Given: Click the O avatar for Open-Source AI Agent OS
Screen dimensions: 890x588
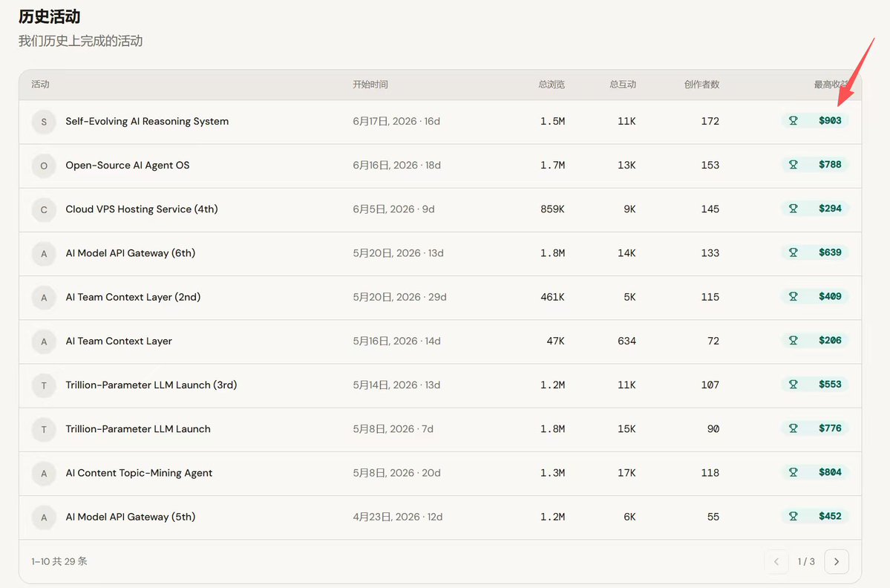Looking at the screenshot, I should pyautogui.click(x=44, y=166).
